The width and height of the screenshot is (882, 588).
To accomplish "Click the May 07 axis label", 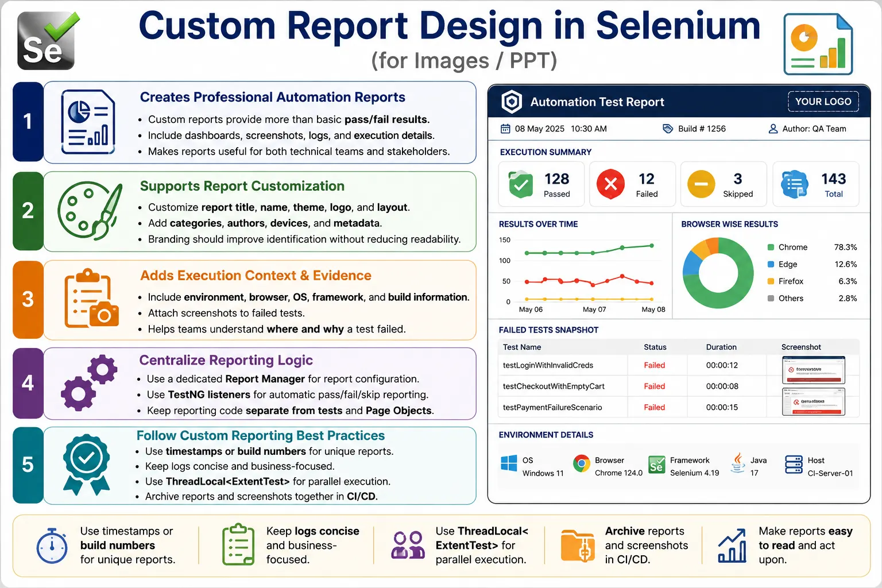I will (x=594, y=310).
